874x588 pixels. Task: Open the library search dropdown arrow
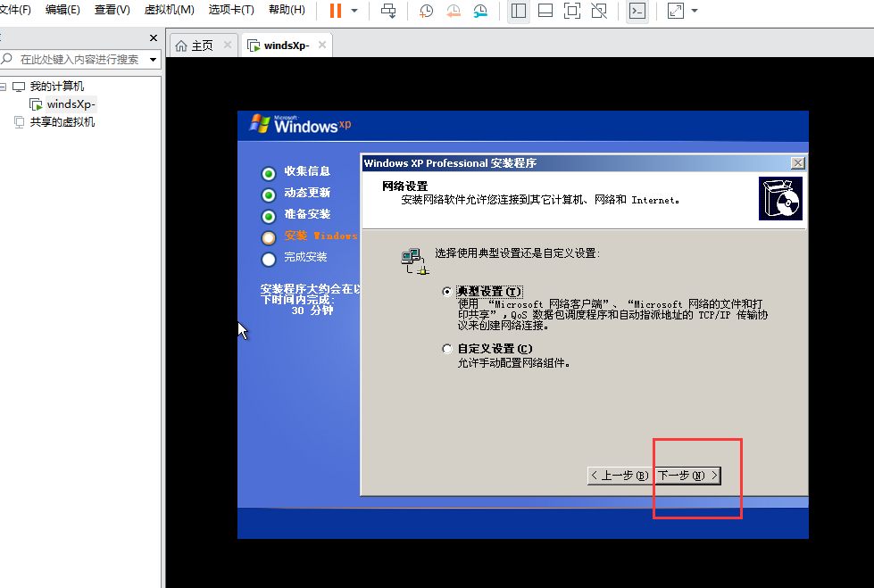click(x=153, y=59)
